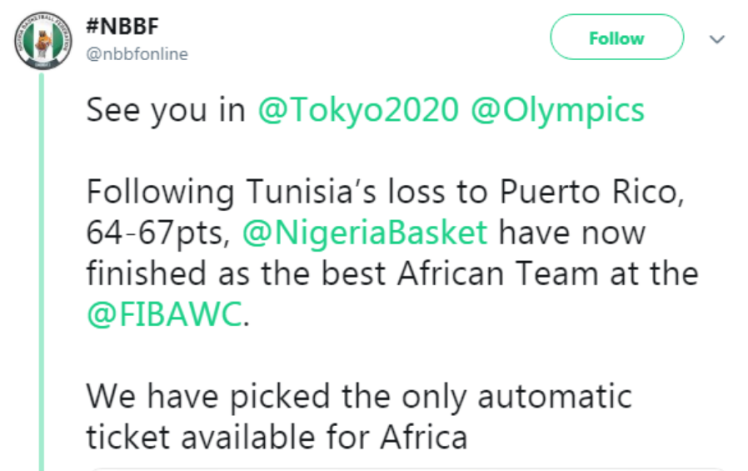Click the "best African Team" phrase
Viewport: 748px width, 471px height.
[x=460, y=273]
